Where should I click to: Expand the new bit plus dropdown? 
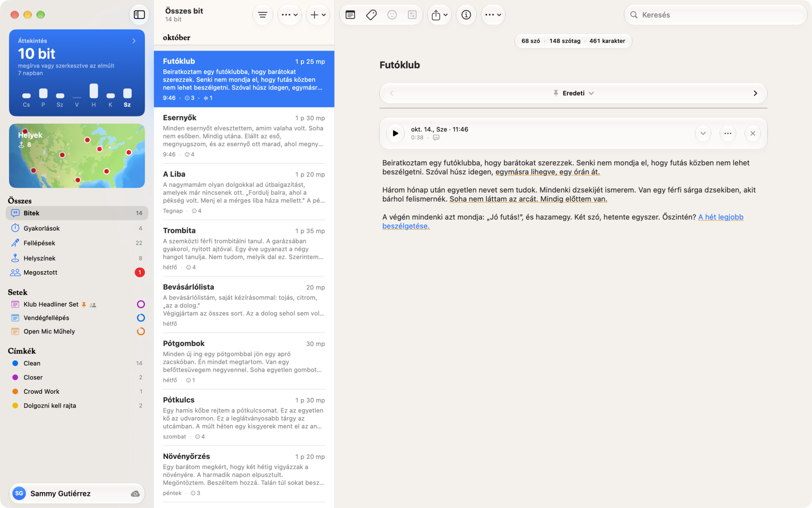click(x=318, y=15)
